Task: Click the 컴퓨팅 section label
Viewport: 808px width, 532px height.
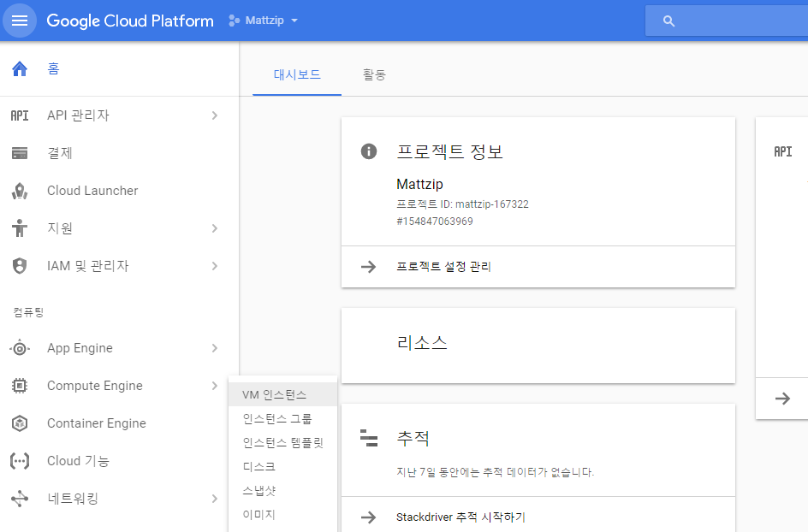Action: (29, 312)
